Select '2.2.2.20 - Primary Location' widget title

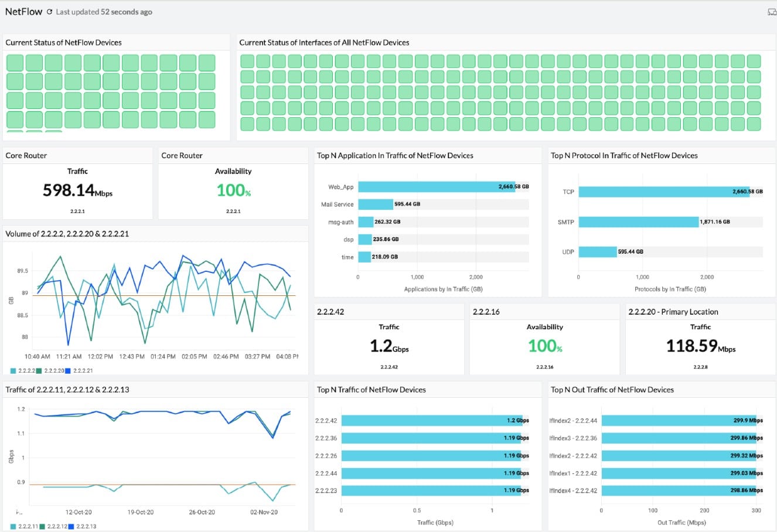pyautogui.click(x=673, y=312)
